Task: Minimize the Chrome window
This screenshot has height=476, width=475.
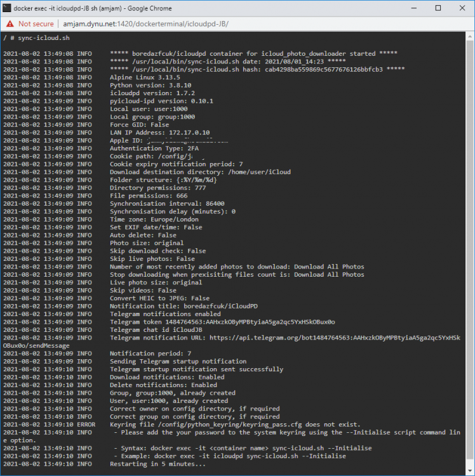Action: [413, 8]
